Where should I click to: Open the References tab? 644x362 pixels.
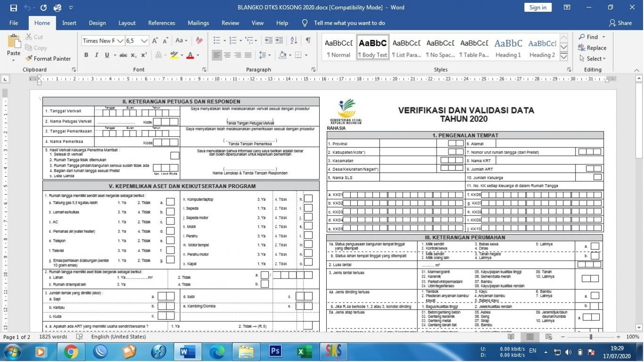coord(162,23)
